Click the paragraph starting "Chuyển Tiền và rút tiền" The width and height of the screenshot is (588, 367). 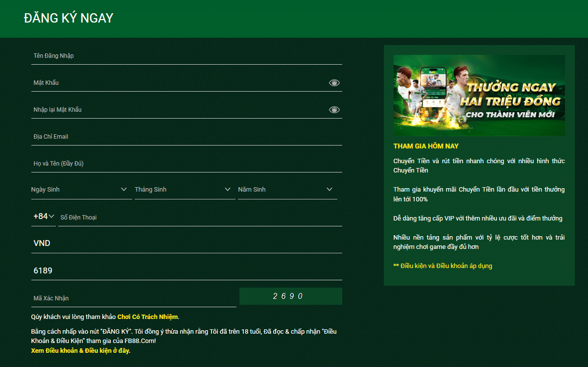click(x=479, y=166)
